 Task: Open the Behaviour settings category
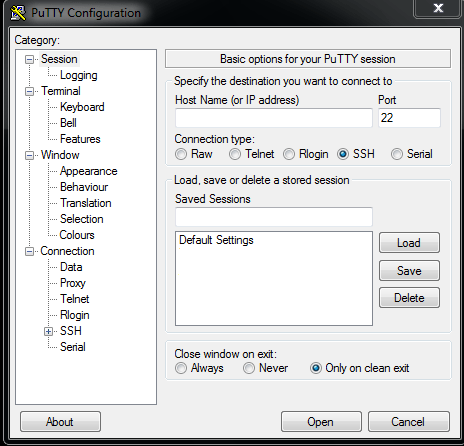click(x=84, y=187)
